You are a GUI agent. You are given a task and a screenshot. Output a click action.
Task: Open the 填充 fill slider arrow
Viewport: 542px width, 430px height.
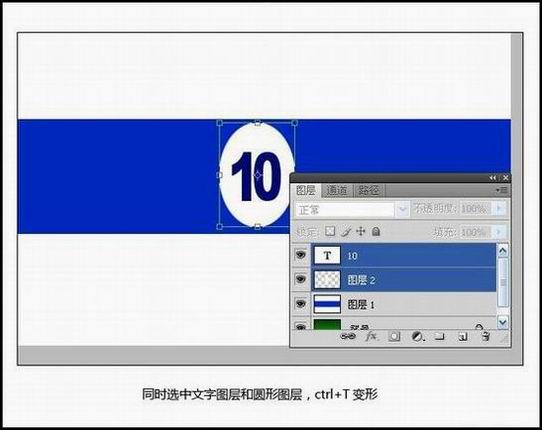[499, 232]
